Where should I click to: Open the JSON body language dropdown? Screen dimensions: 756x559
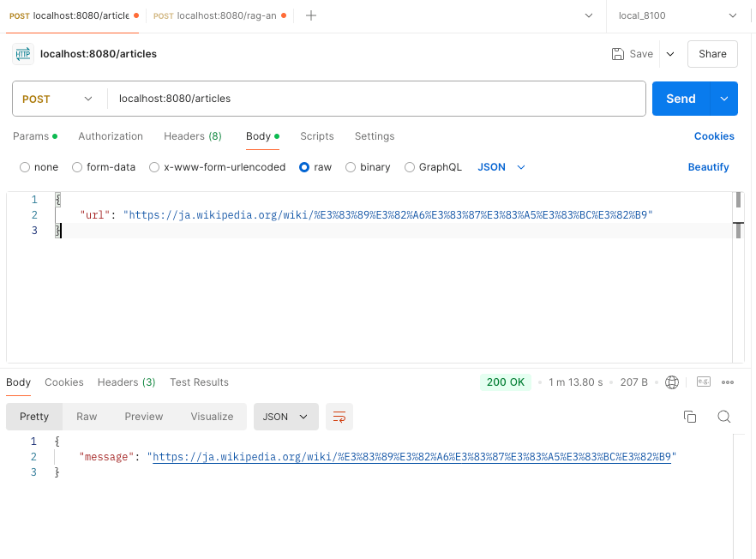pos(501,167)
